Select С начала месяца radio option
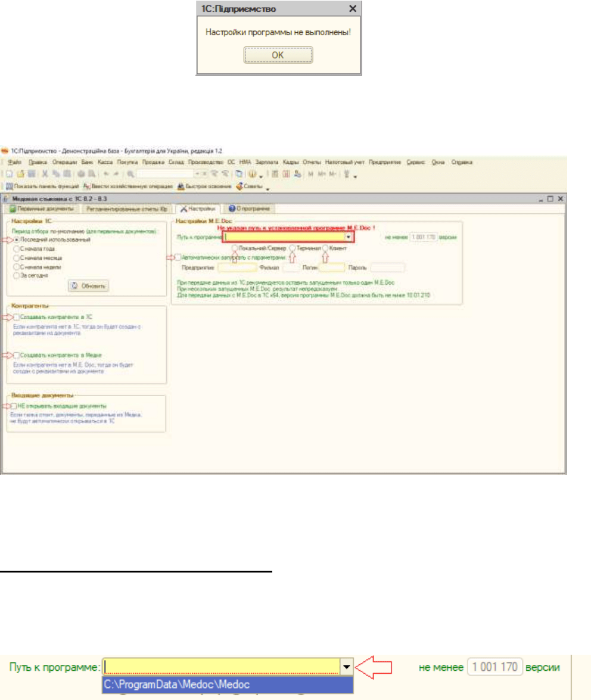 pyautogui.click(x=17, y=258)
